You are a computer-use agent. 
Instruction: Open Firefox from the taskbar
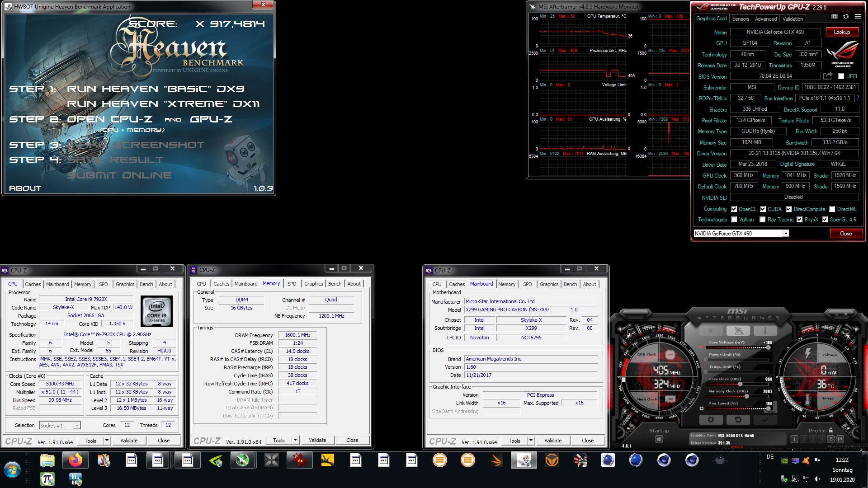click(75, 460)
